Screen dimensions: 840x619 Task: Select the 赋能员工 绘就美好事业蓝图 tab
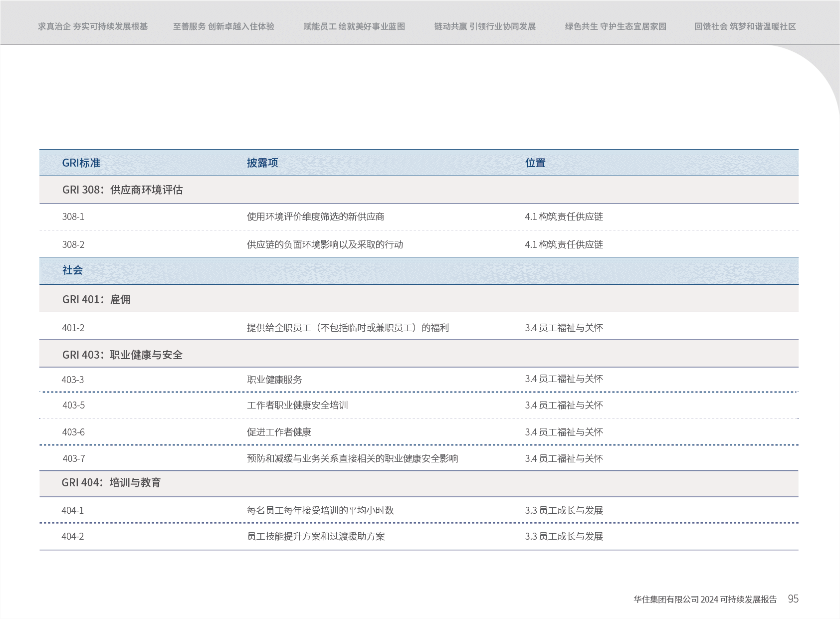354,26
